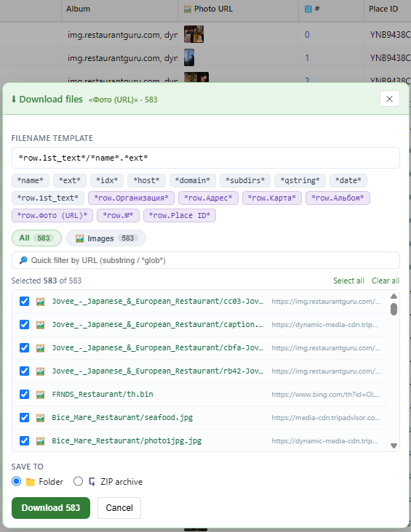
Task: Insert the *row.Организация* token
Action: [x=131, y=198]
